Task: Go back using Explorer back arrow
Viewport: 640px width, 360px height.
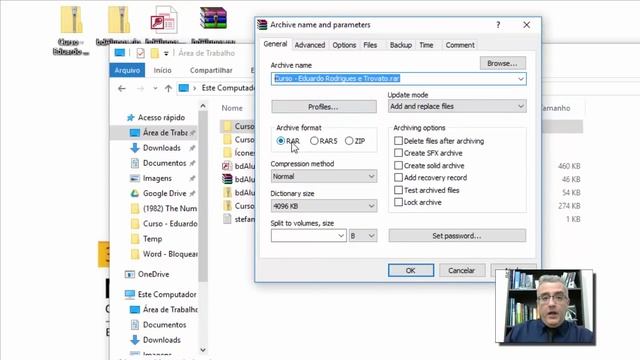Action: 122,88
